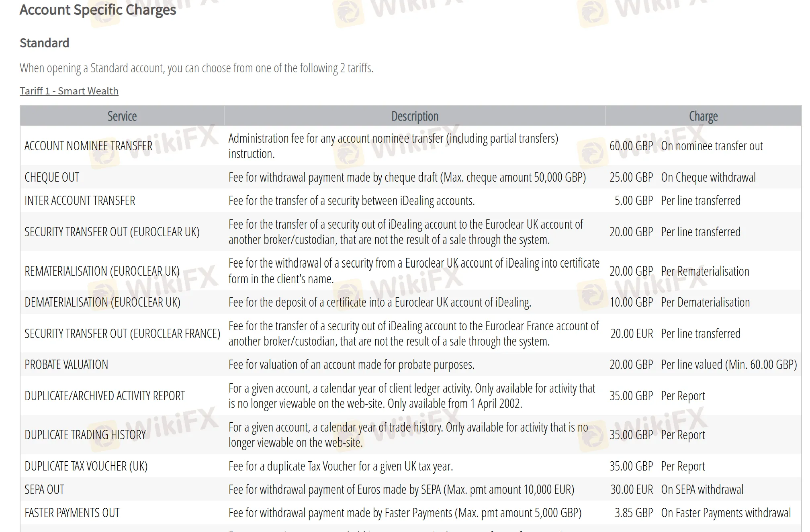Click the Service column header

(122, 117)
